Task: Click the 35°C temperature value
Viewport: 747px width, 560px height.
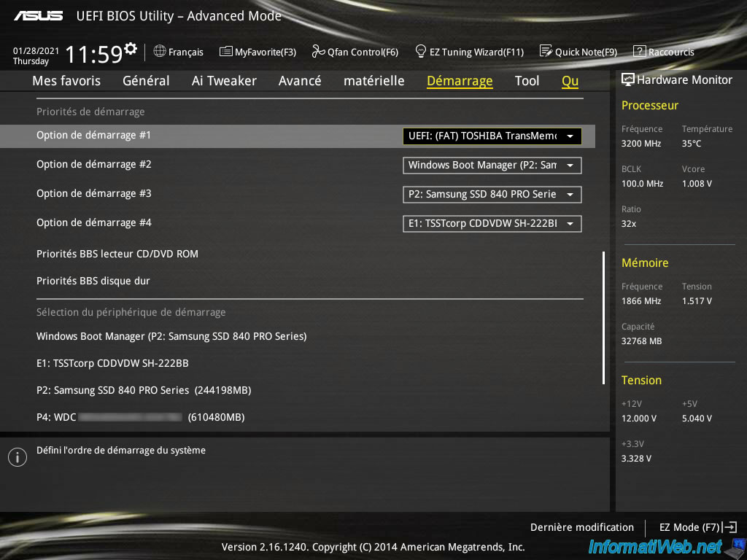Action: [692, 144]
